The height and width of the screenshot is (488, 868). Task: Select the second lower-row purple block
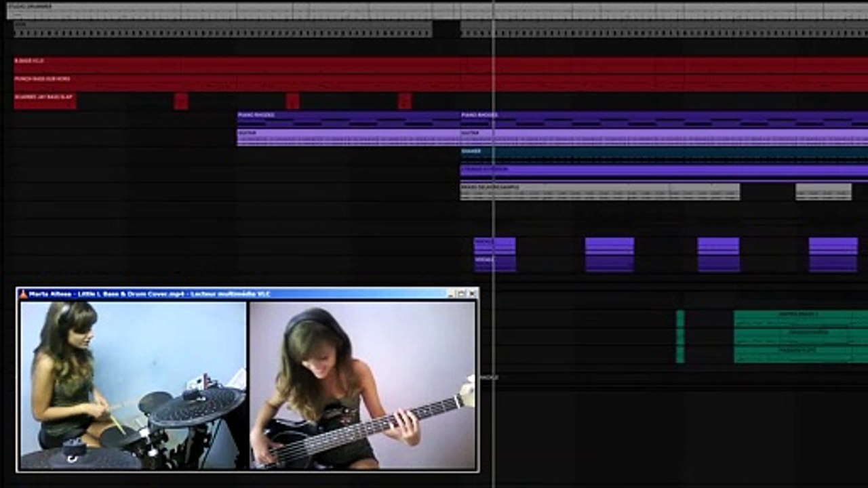click(610, 263)
